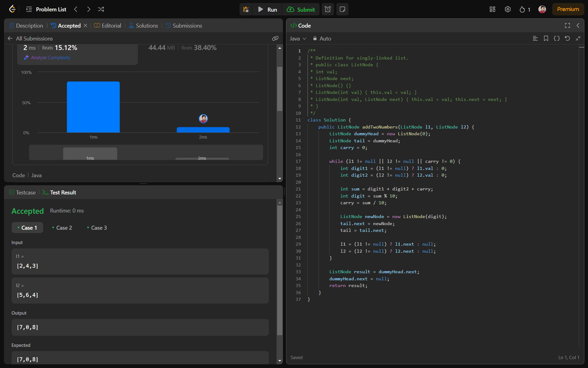
Task: Click the 44.44 MB memory stat
Action: coord(162,48)
